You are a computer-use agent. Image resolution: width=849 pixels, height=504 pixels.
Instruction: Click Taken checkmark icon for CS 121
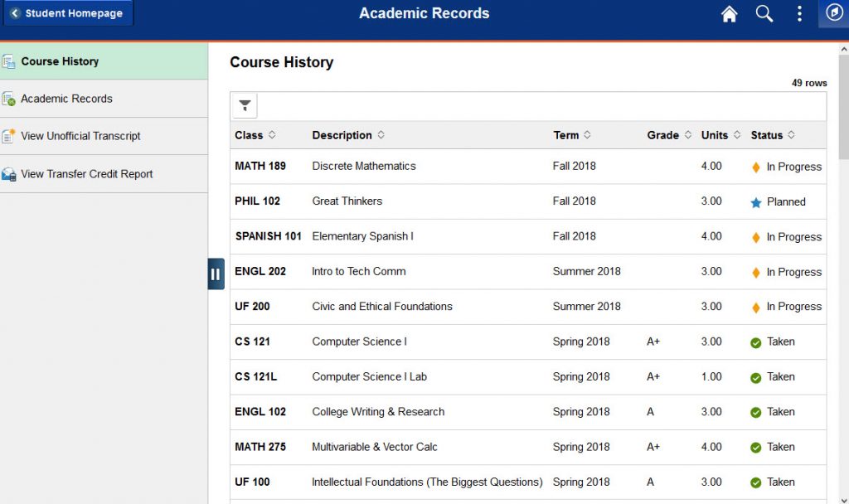click(756, 342)
